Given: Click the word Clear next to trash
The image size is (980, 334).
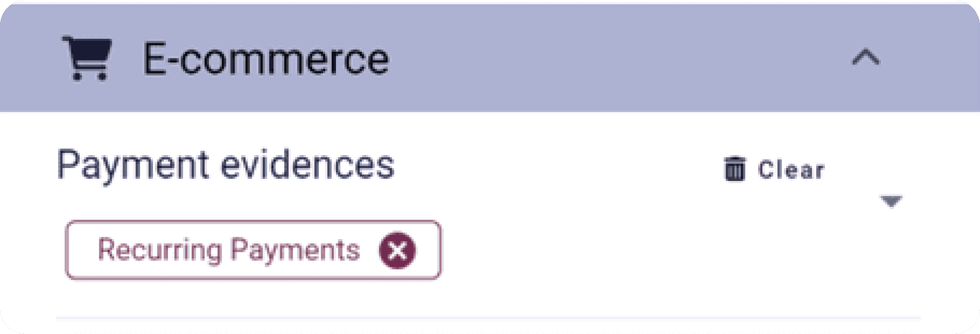Looking at the screenshot, I should 791,170.
